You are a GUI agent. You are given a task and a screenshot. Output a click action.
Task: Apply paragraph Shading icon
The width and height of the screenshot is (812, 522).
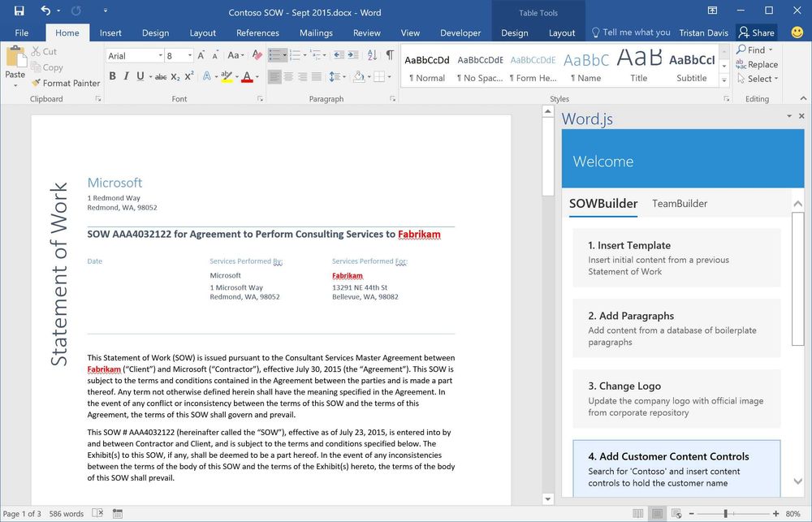(358, 76)
